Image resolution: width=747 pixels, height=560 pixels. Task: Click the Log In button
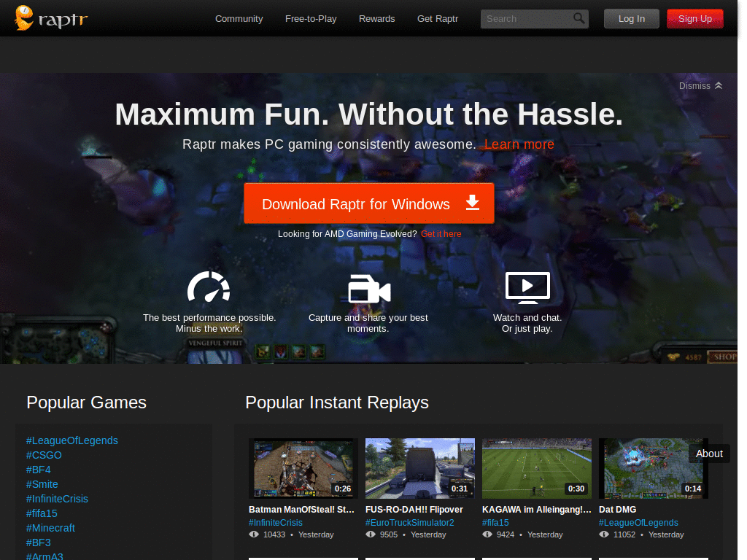tap(631, 18)
